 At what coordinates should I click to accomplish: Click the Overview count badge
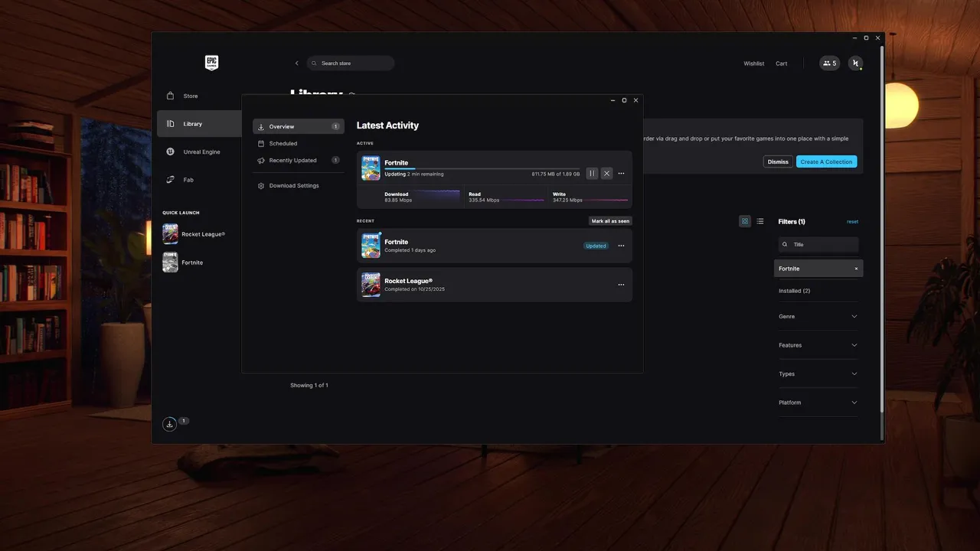pos(335,126)
